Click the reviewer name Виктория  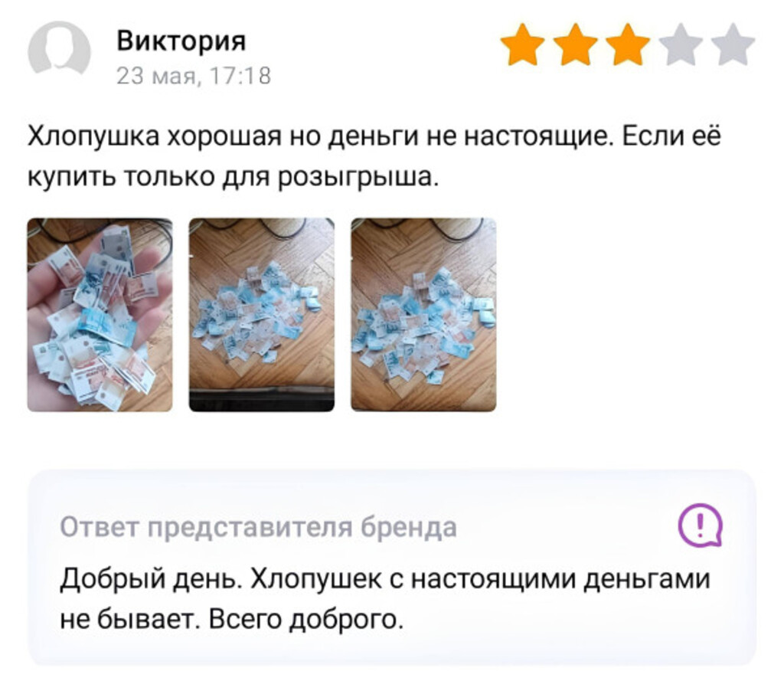pyautogui.click(x=181, y=41)
